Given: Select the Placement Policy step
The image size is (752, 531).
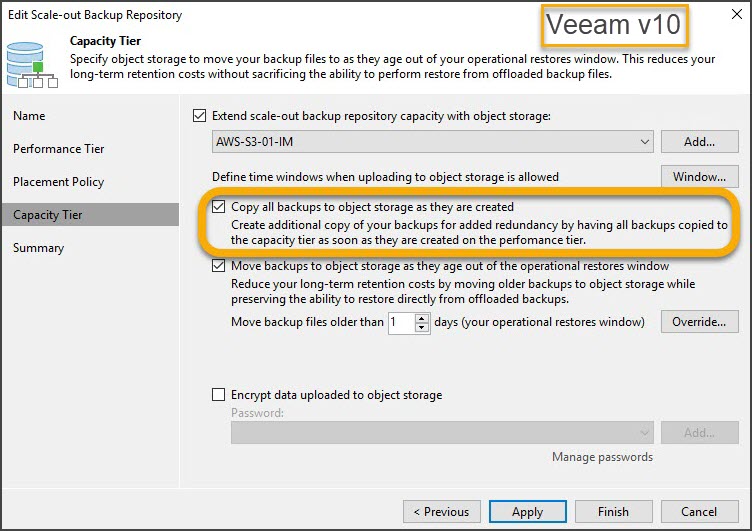Looking at the screenshot, I should point(59,182).
